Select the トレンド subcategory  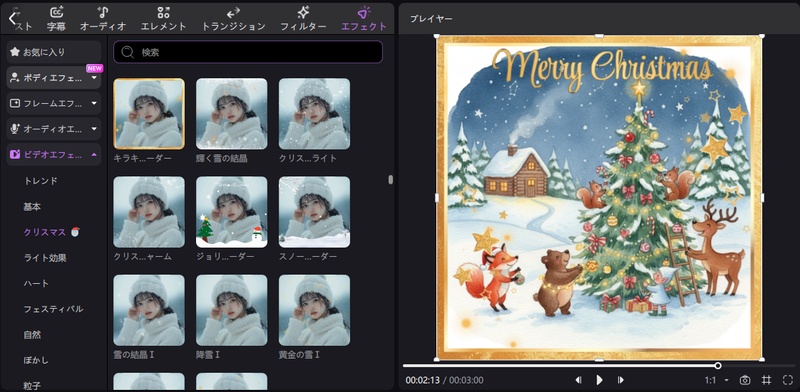(x=41, y=181)
